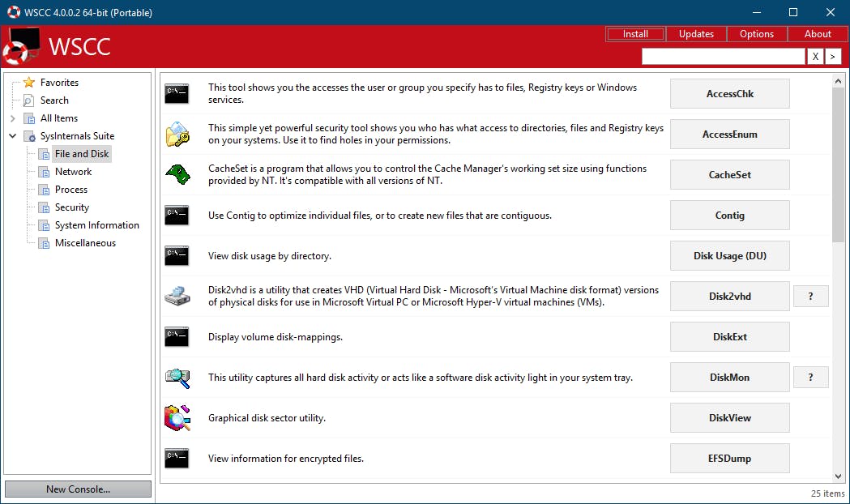Screen dimensions: 850x504
Task: Launch EFSDump
Action: pyautogui.click(x=729, y=459)
